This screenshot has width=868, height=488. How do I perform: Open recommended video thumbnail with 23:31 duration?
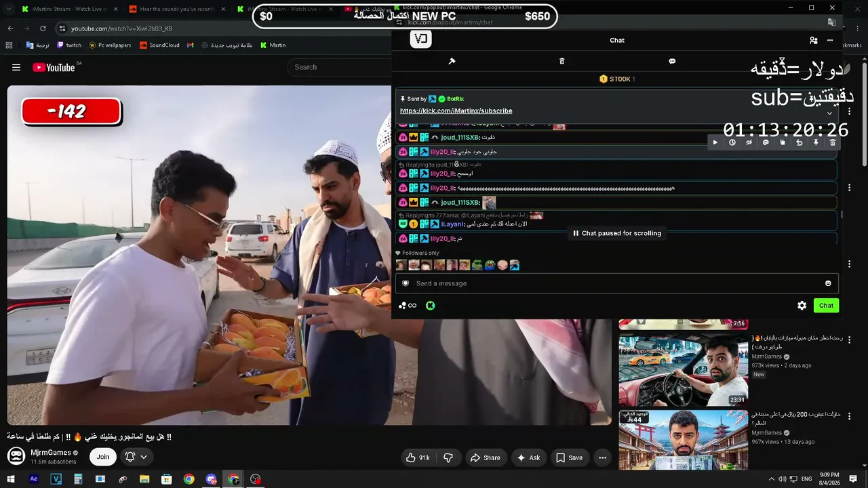[683, 369]
